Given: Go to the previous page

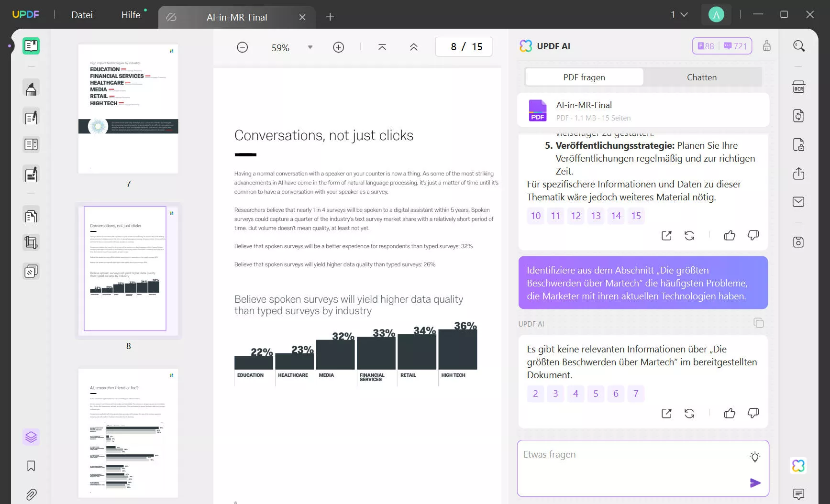Looking at the screenshot, I should click(x=414, y=47).
